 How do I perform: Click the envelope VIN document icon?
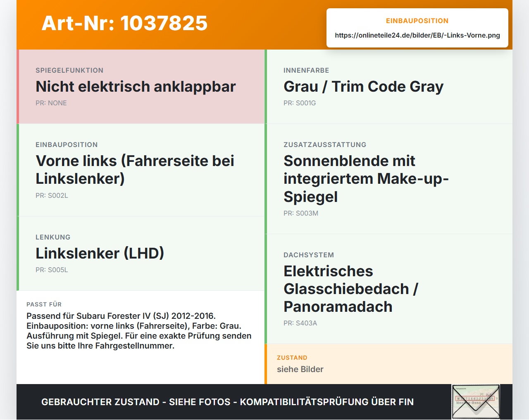476,402
